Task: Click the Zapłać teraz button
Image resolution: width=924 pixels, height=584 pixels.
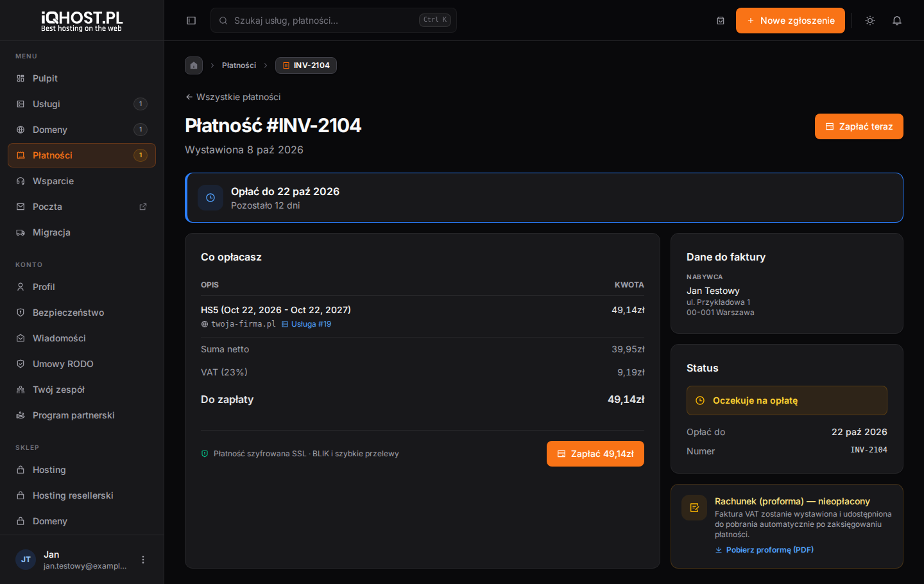Action: pos(859,126)
